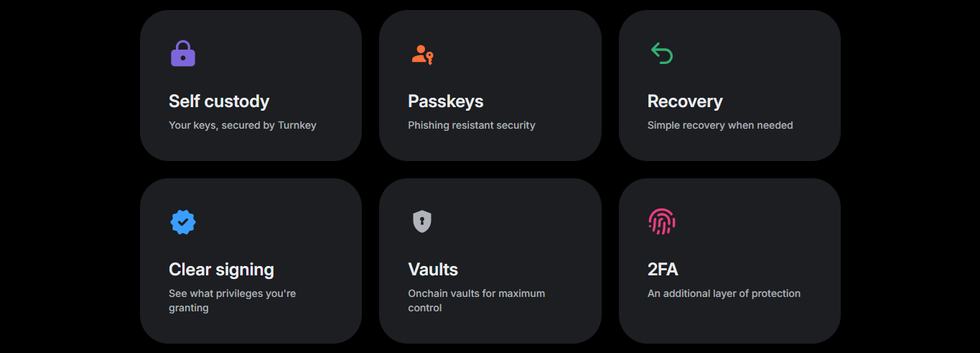Choose the Vaults heading
980x353 pixels.
click(x=433, y=270)
